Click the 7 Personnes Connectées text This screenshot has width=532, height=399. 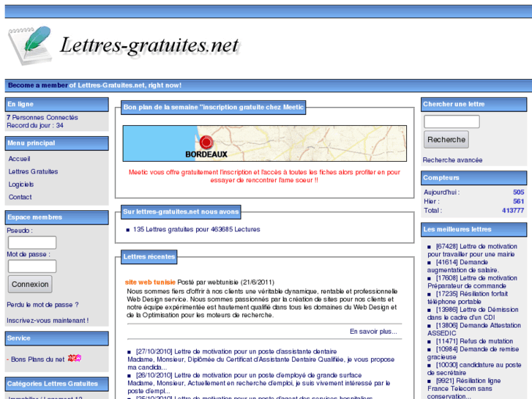(x=42, y=117)
